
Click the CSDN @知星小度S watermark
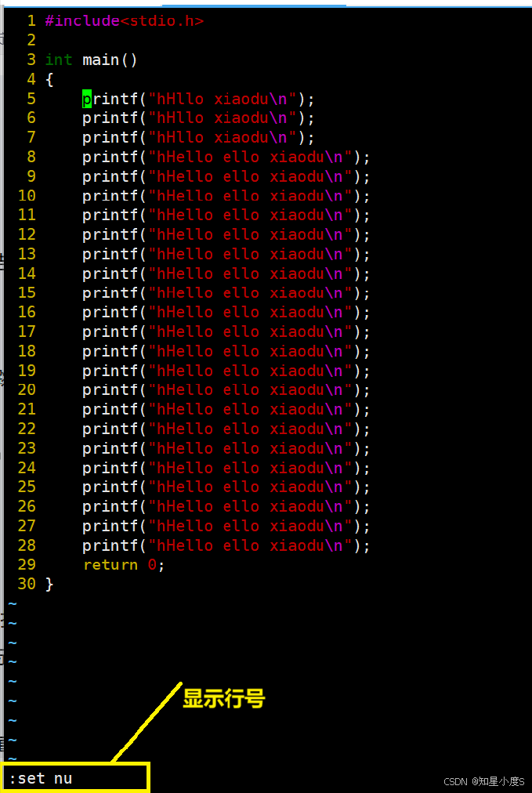484,781
